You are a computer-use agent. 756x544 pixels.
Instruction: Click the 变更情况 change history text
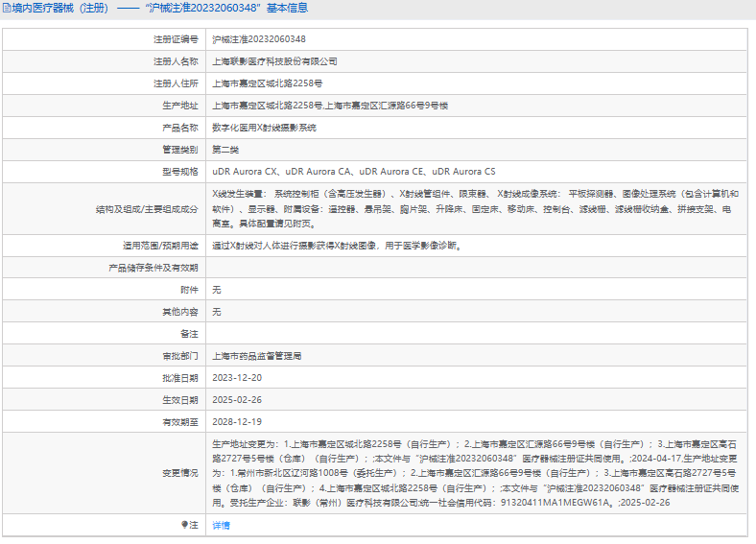474,473
